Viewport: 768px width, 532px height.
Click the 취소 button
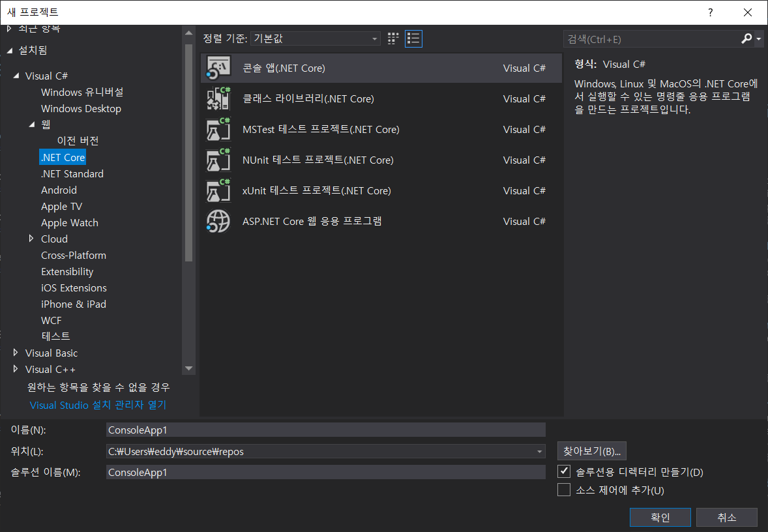tap(727, 517)
